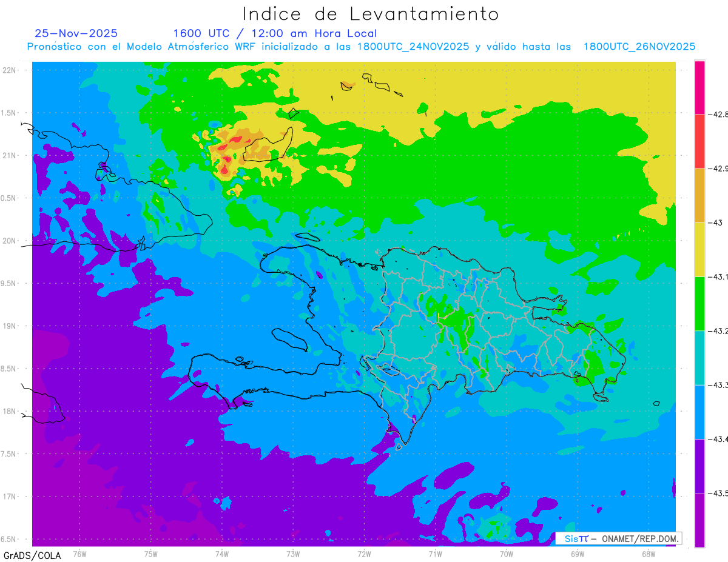The height and width of the screenshot is (562, 728).
Task: Click the violet swatch below -43.4
Action: [699, 466]
